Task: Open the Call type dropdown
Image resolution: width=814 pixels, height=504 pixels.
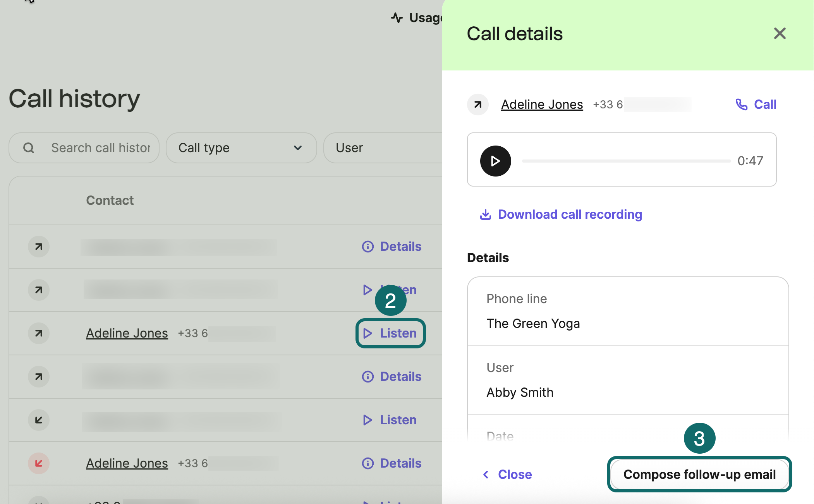Action: (x=241, y=148)
